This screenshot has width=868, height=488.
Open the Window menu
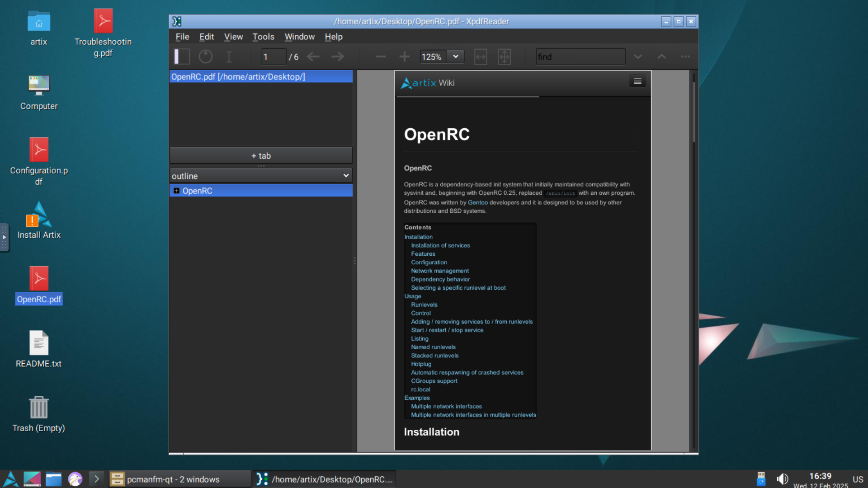(x=299, y=37)
